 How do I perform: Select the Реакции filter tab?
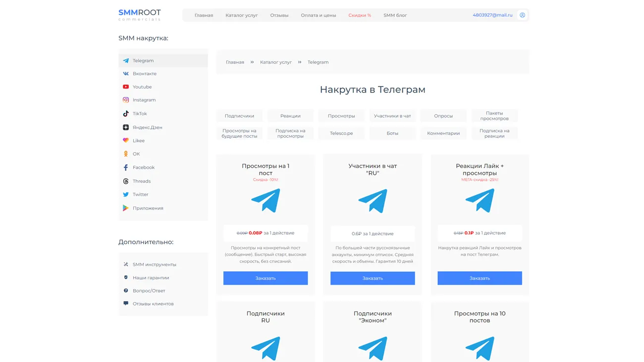[x=290, y=116]
